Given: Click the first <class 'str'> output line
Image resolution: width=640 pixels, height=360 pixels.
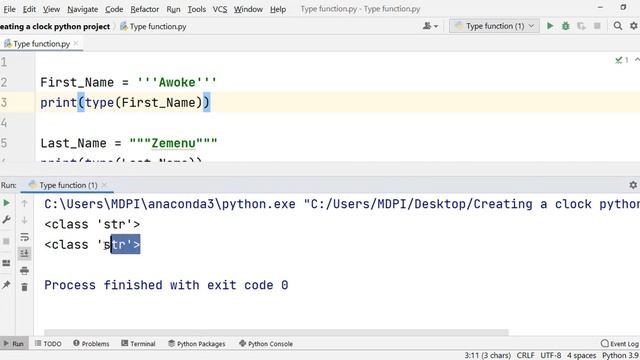Looking at the screenshot, I should click(x=92, y=224).
